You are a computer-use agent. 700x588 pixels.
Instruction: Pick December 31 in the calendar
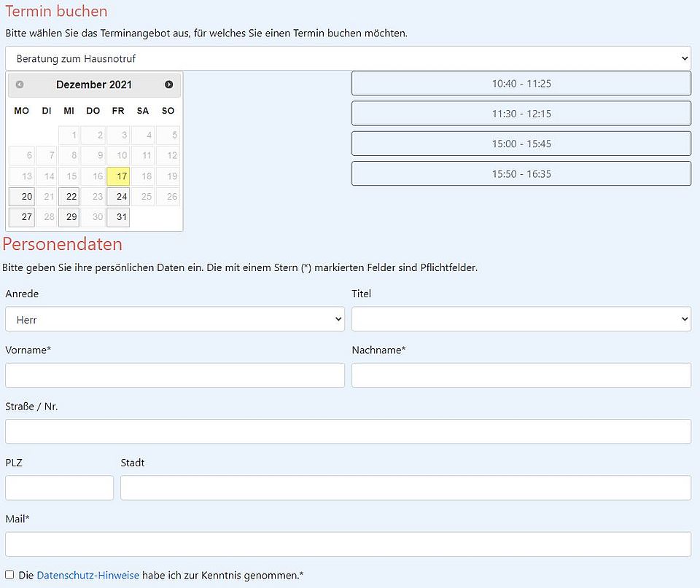coord(118,217)
